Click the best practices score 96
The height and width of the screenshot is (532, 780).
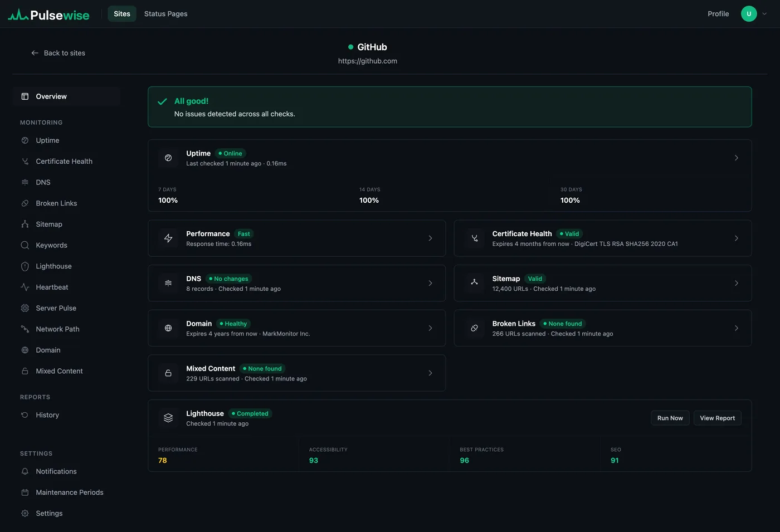pyautogui.click(x=465, y=461)
